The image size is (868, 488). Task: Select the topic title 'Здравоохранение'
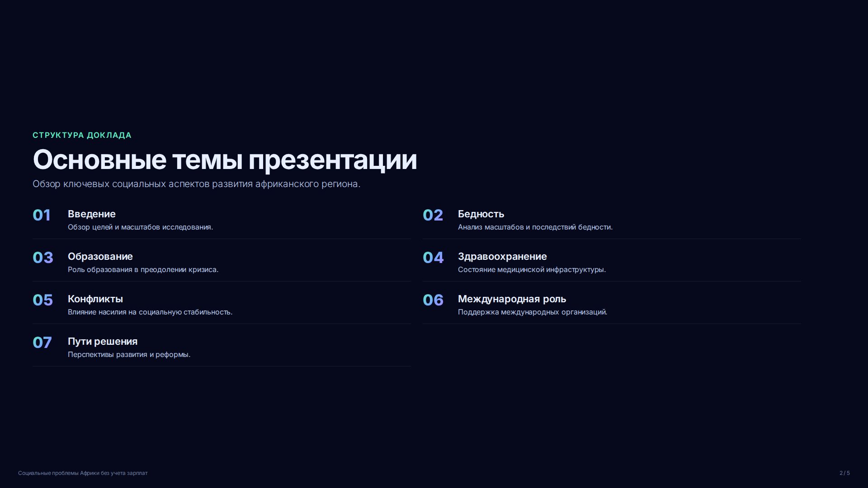point(502,257)
